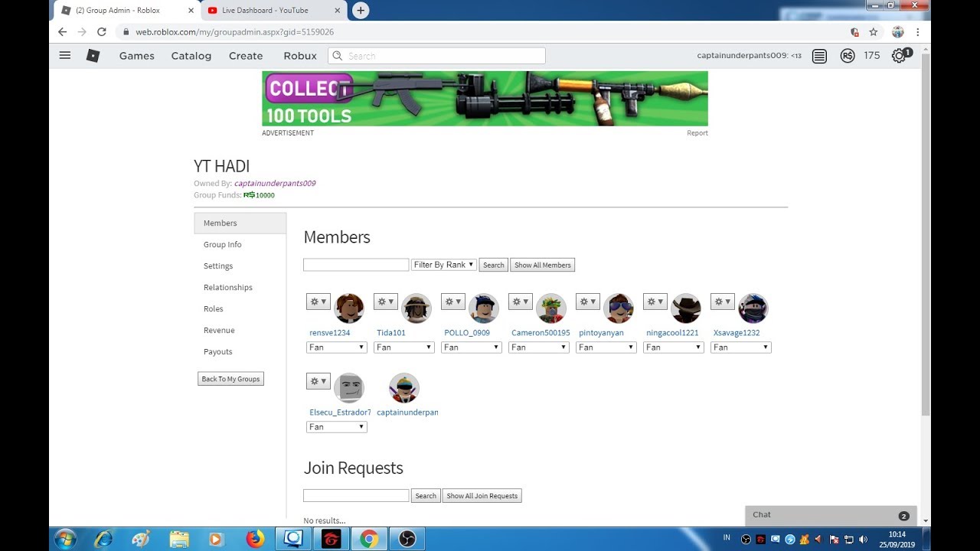Screen dimensions: 980x551
Task: Open the file explorer taskbar icon
Action: 178,539
